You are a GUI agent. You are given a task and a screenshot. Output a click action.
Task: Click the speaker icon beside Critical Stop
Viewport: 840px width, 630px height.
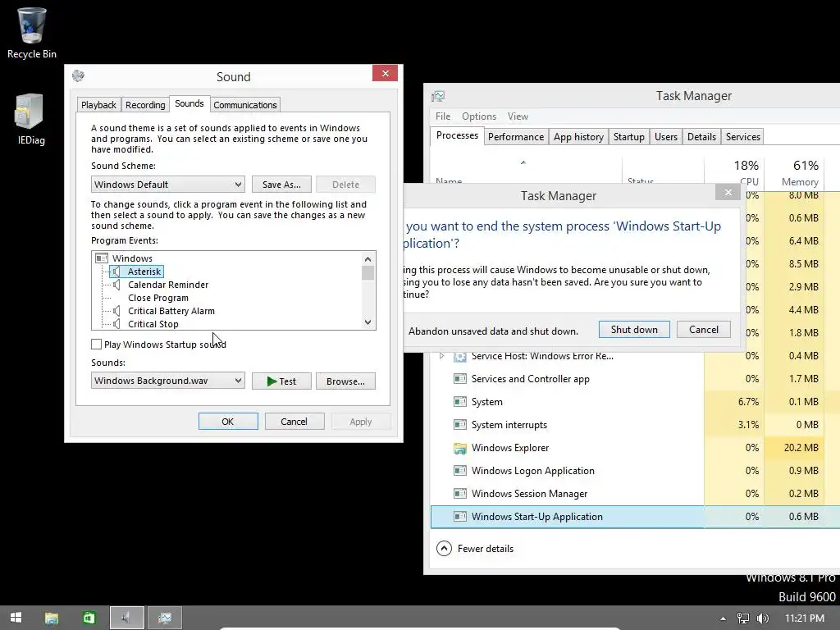(x=116, y=323)
